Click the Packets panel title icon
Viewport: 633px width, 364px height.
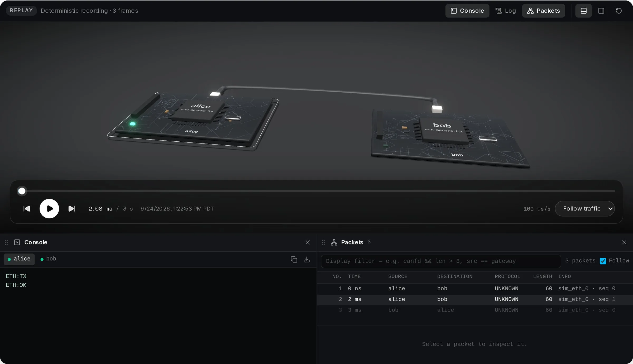coord(334,242)
